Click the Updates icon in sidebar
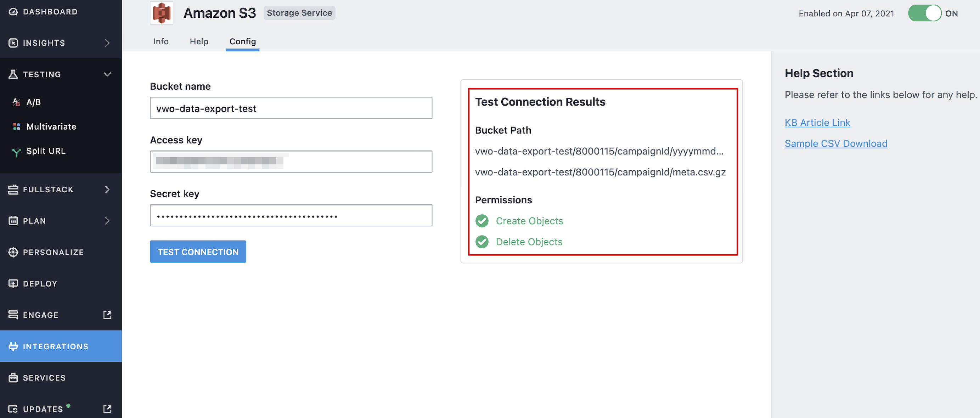Image resolution: width=980 pixels, height=418 pixels. coord(13,409)
